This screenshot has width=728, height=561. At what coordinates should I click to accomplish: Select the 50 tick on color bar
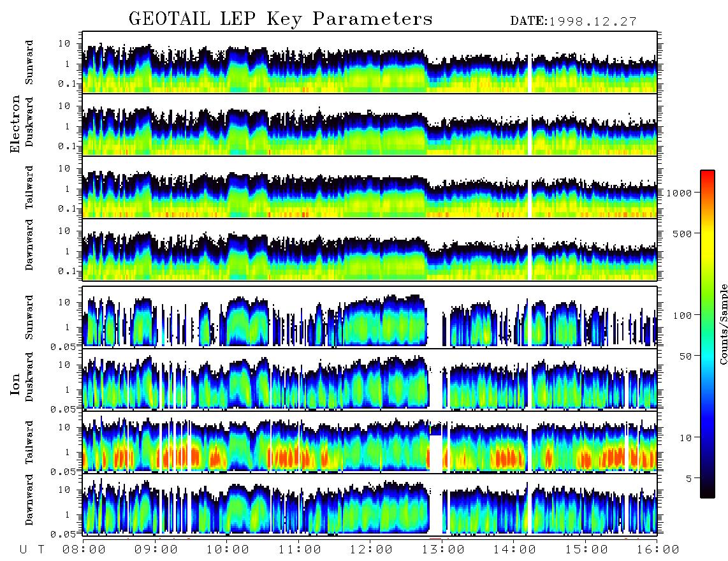[x=685, y=356]
